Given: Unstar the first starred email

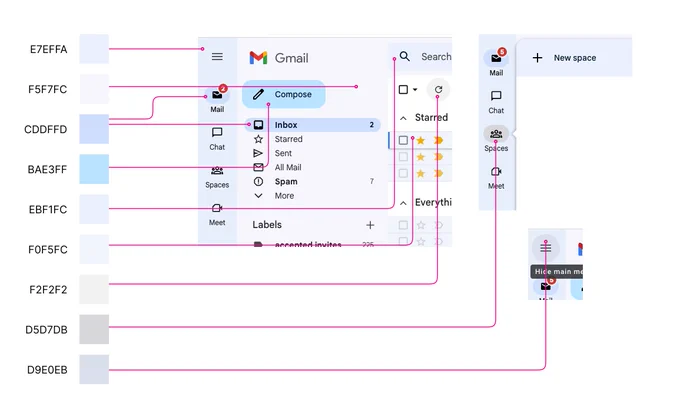Looking at the screenshot, I should (x=420, y=140).
